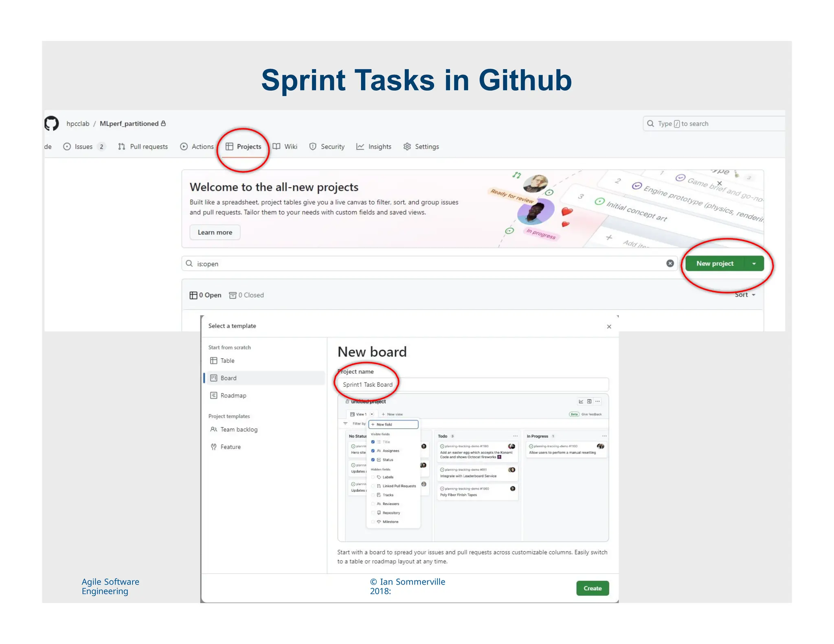Open the MLperf_partitioned repository link
The width and height of the screenshot is (834, 644).
pos(129,123)
